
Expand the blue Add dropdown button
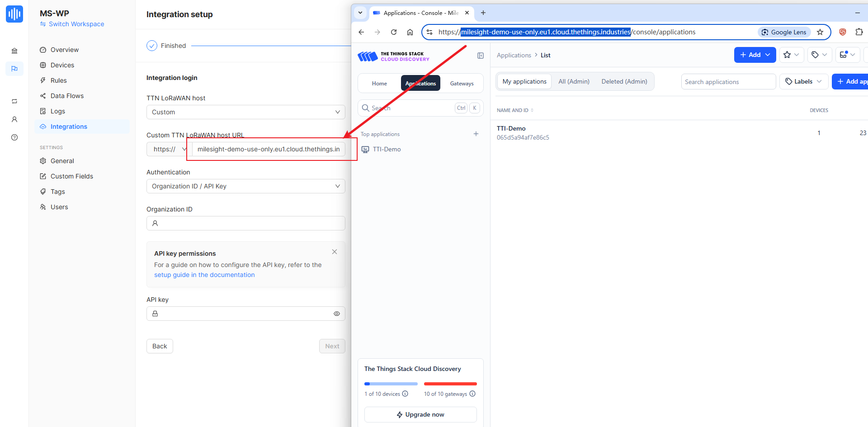click(755, 55)
